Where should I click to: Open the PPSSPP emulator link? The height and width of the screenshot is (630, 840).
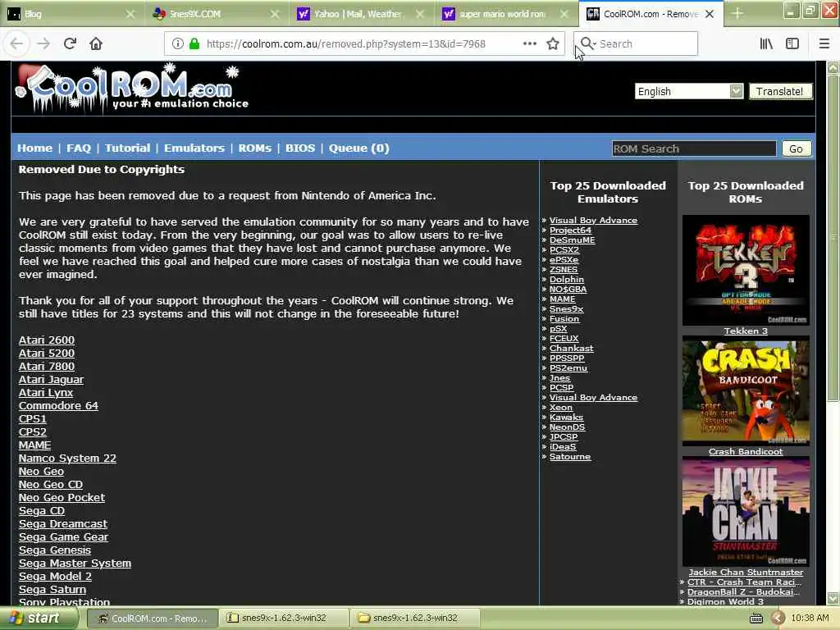pos(567,358)
